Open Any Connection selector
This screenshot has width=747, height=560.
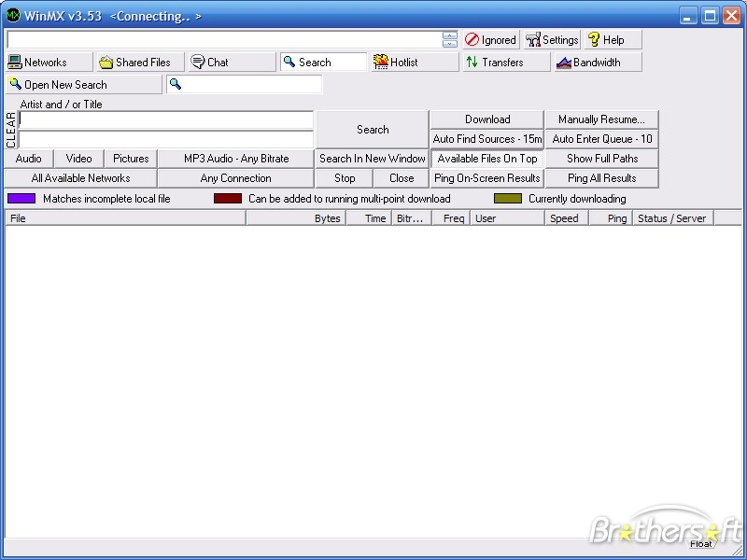click(236, 178)
